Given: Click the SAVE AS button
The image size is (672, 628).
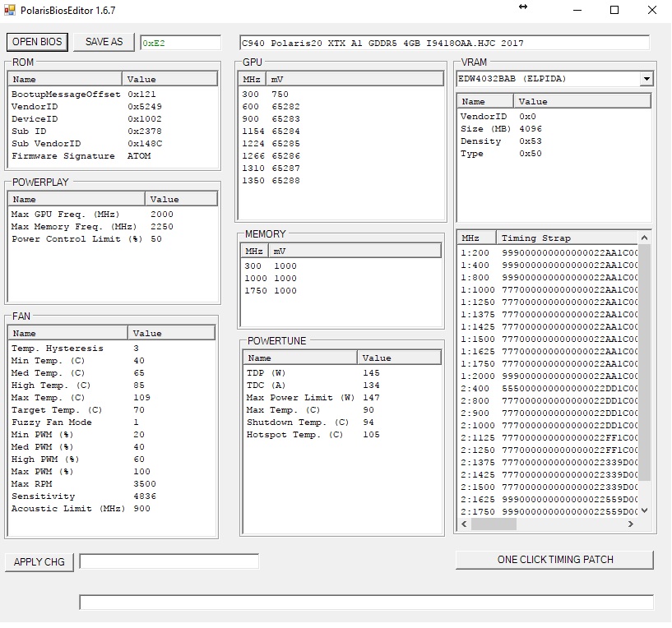Looking at the screenshot, I should [x=104, y=42].
